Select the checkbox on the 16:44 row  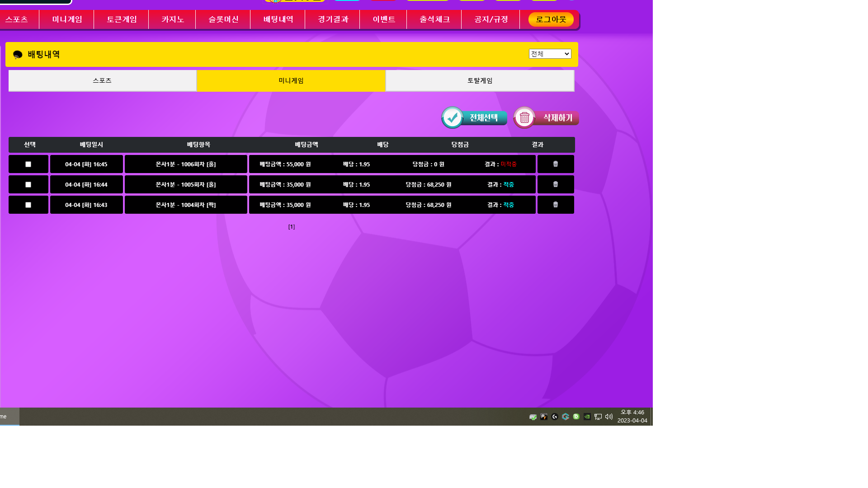pos(28,185)
